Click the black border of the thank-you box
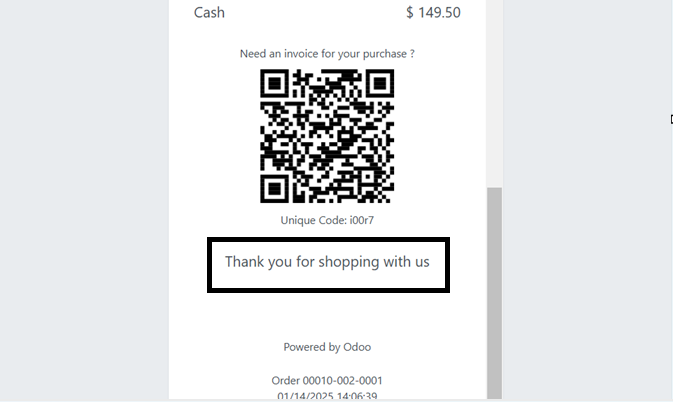This screenshot has height=402, width=673. click(328, 239)
